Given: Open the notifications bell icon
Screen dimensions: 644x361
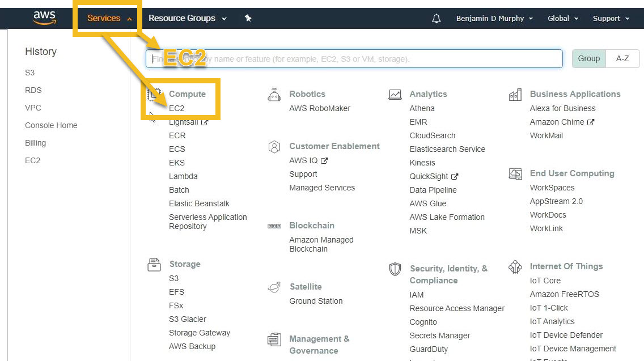Looking at the screenshot, I should [x=436, y=19].
